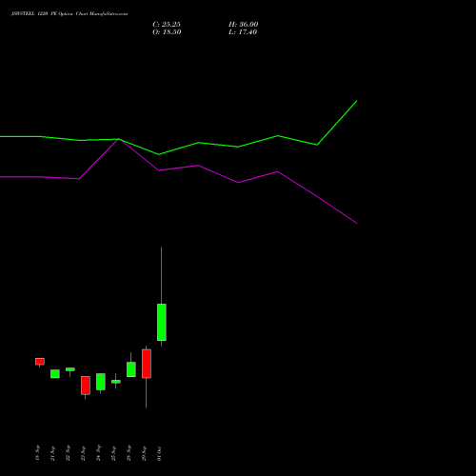Viewport: 476px width, 476px height.
Task: Select the 18 Sep date label
Action: click(x=38, y=453)
